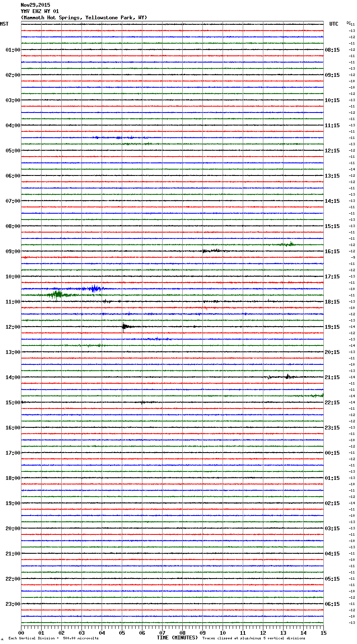Viewport: 357px width, 644px height.
Task: Select the 04:00 MST time label
Action: point(13,126)
